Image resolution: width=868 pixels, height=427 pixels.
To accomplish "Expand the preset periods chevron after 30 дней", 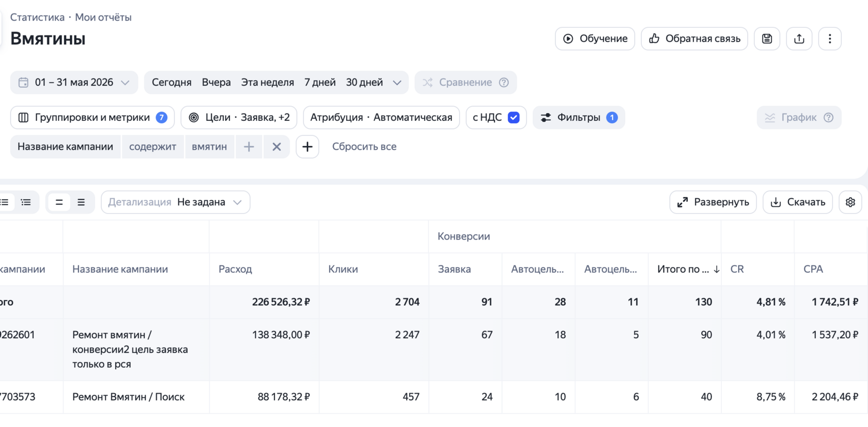I will (x=397, y=83).
